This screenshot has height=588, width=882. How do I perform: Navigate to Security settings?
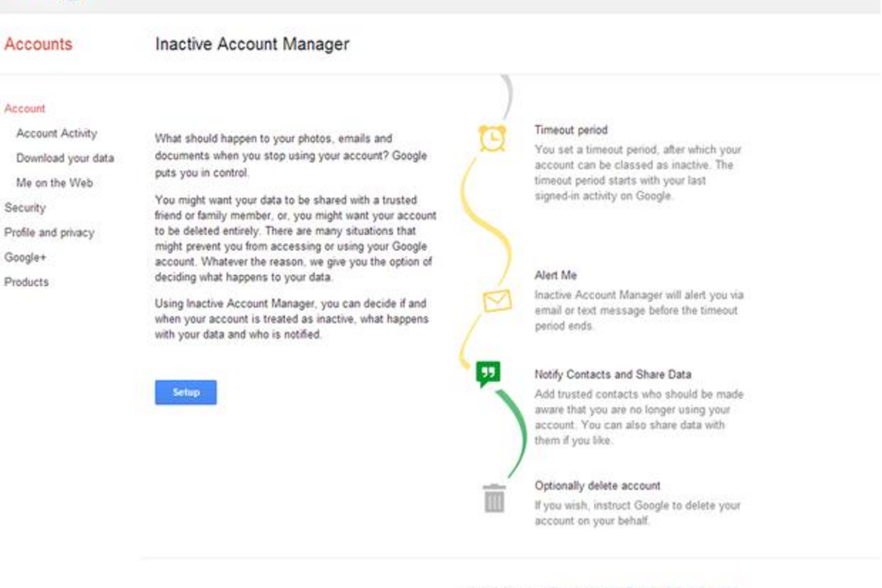click(25, 208)
